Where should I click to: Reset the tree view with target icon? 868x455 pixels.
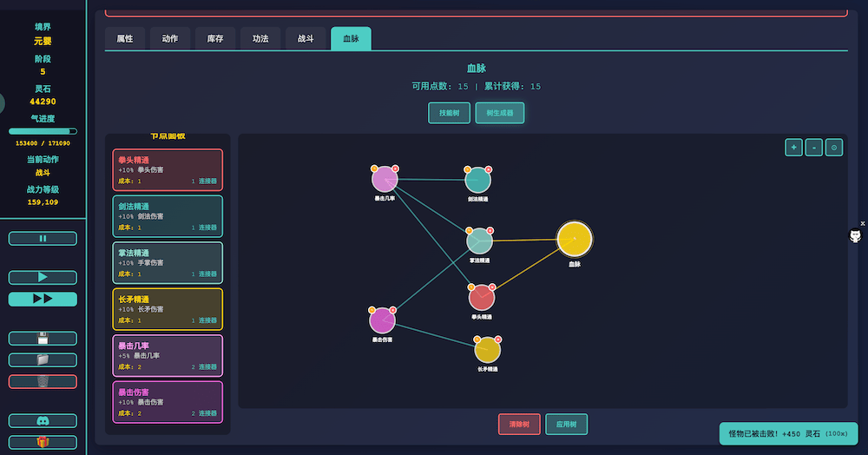click(x=833, y=148)
